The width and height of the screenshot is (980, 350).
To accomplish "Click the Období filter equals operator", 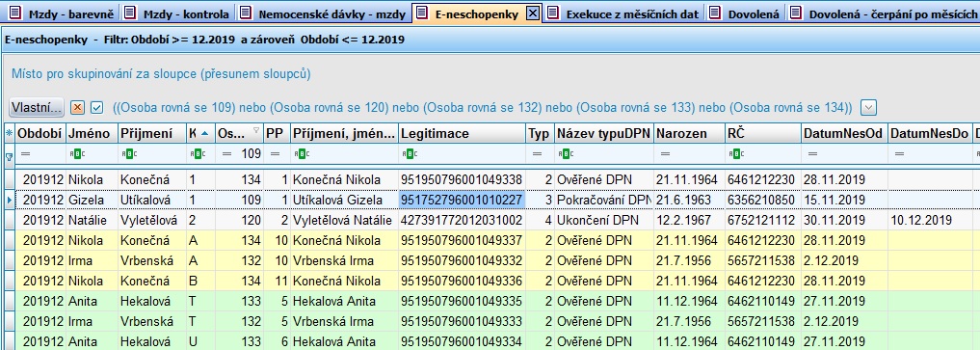I will point(25,154).
